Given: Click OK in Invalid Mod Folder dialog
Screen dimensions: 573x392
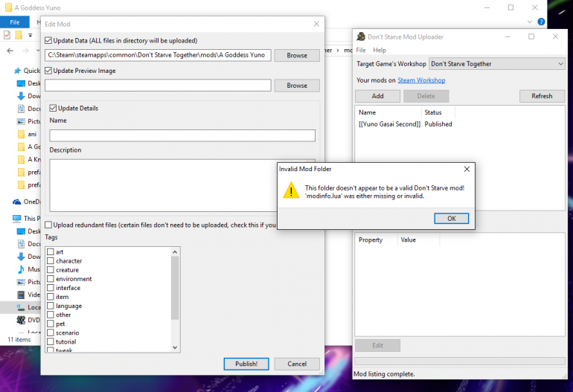Looking at the screenshot, I should [x=451, y=219].
